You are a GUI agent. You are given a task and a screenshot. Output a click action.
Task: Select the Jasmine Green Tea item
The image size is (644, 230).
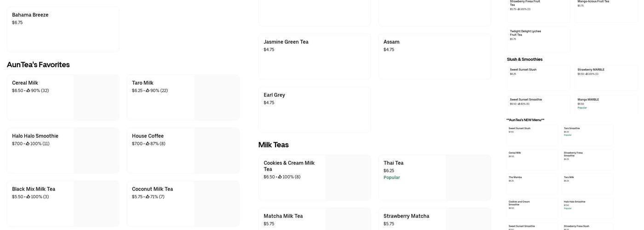[315, 56]
